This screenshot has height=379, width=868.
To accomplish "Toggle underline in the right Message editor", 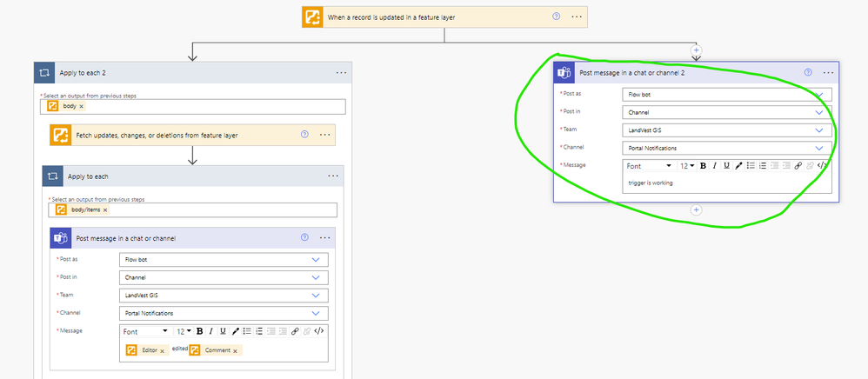I will point(726,165).
